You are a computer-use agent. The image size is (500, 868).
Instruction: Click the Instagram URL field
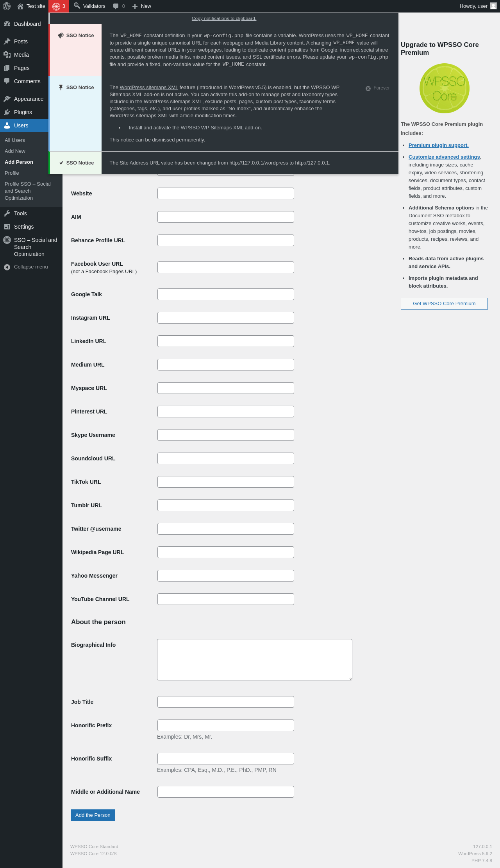[x=226, y=318]
